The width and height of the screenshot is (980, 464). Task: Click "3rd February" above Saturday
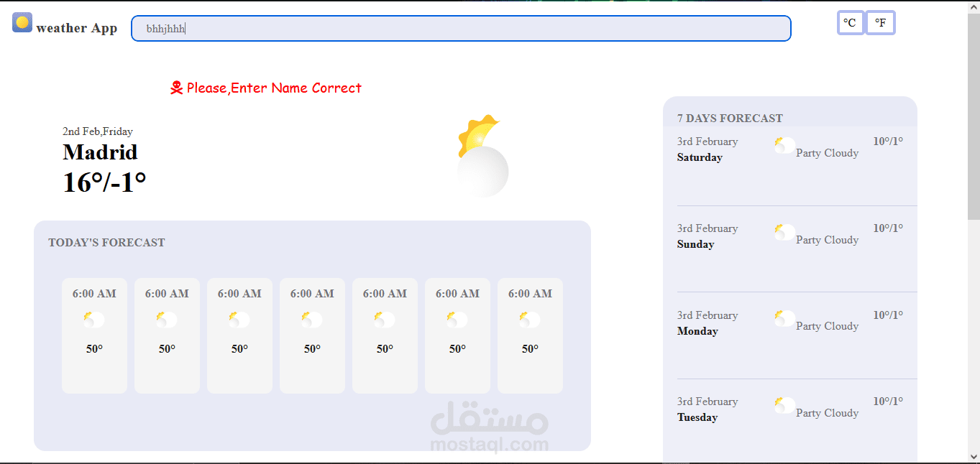click(x=707, y=141)
